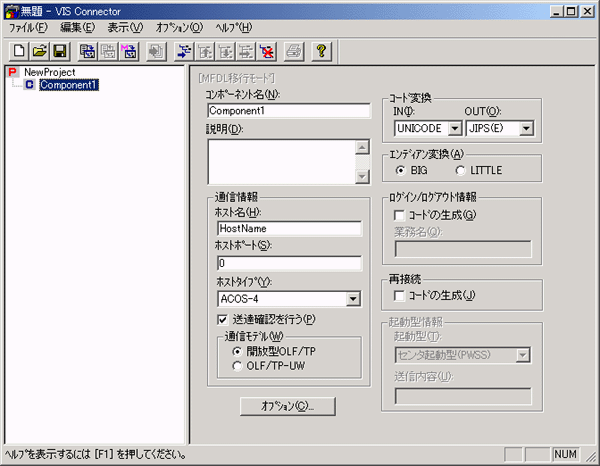Click the toolbar icon with magenta M

pos(128,49)
